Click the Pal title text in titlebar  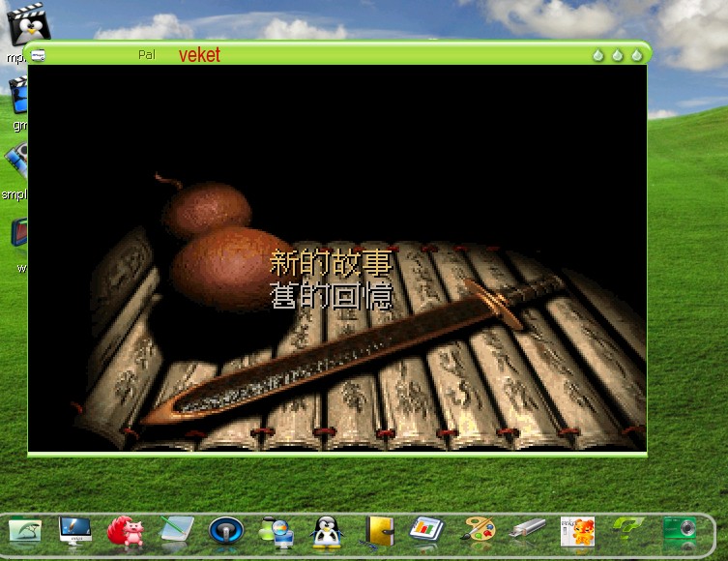tap(147, 55)
